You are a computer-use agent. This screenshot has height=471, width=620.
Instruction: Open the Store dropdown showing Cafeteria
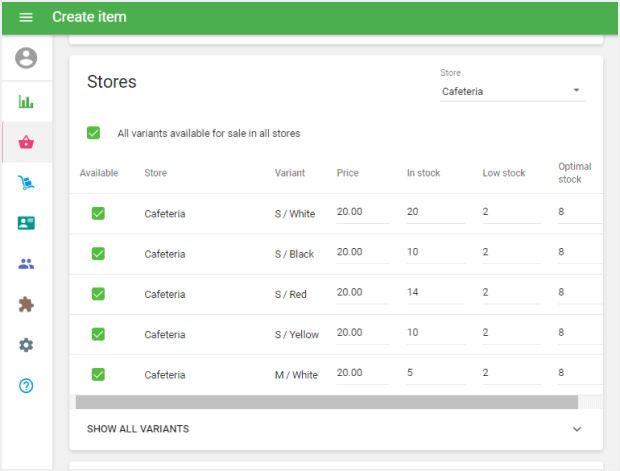[512, 91]
